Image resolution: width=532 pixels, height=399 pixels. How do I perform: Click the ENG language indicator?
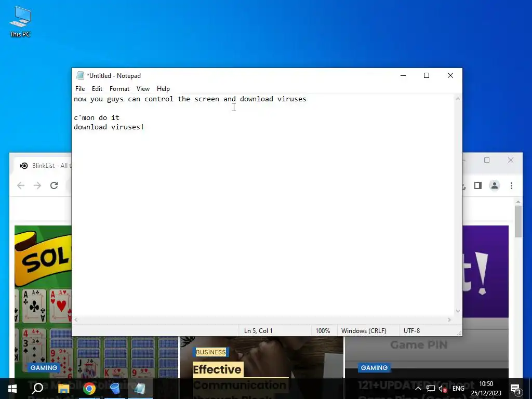(458, 389)
